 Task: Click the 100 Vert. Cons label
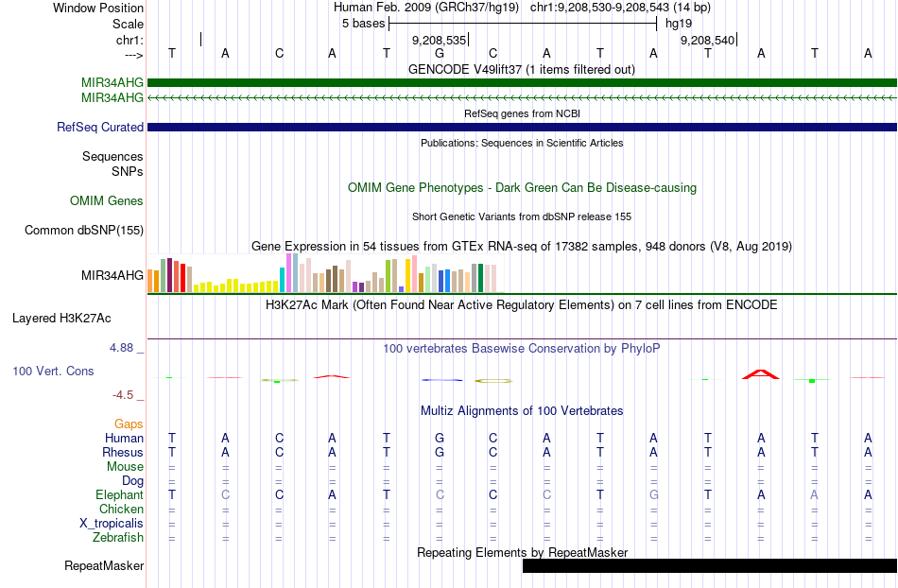click(x=53, y=371)
